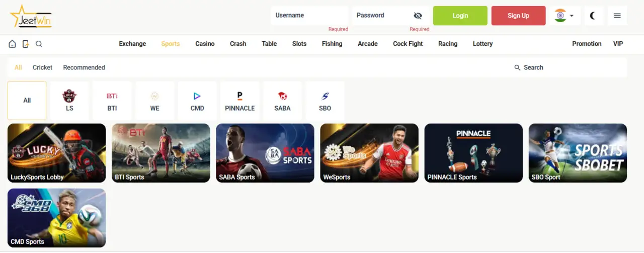Image resolution: width=644 pixels, height=253 pixels.
Task: Open the India flag language dropdown
Action: 566,16
